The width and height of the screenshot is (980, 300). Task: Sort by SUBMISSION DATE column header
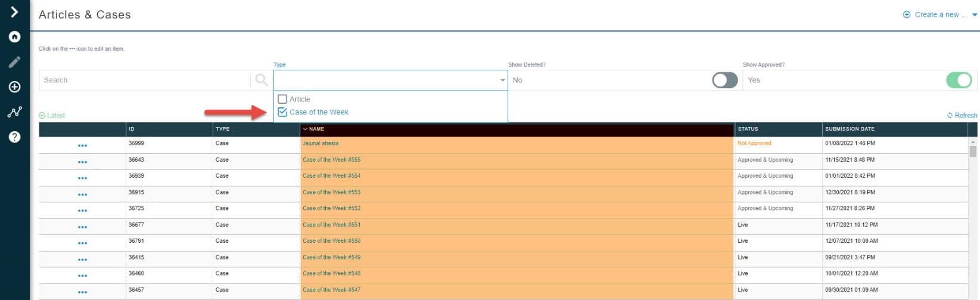click(850, 129)
